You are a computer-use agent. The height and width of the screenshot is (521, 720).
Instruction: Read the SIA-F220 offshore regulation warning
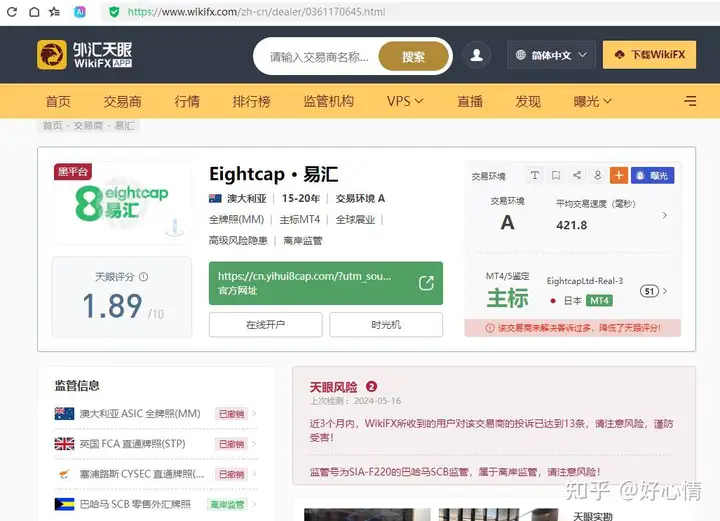point(455,471)
